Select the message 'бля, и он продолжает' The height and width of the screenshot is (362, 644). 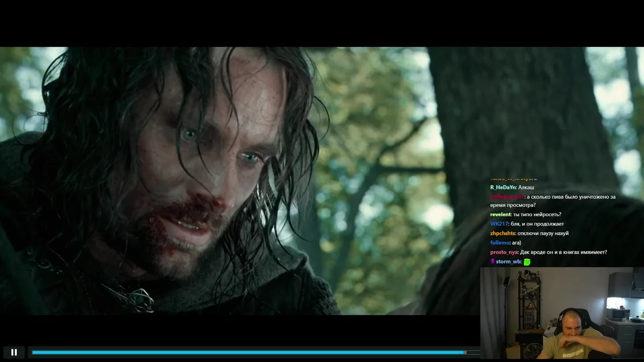(x=537, y=224)
